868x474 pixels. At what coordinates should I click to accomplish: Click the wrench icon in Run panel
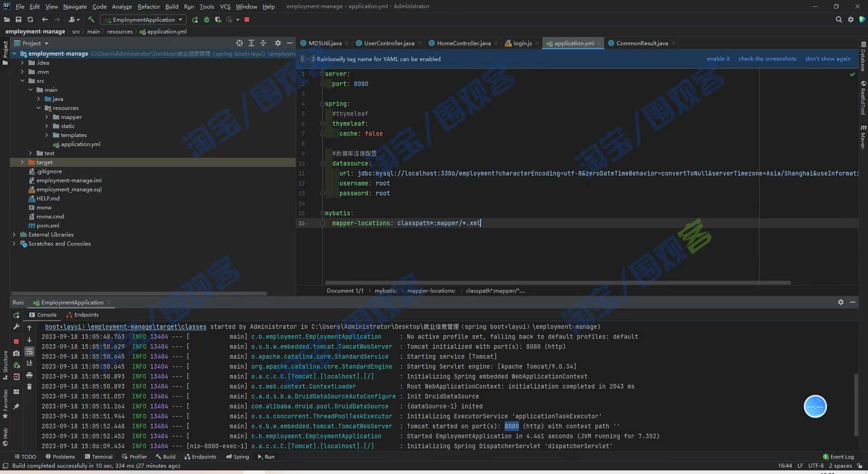click(16, 327)
